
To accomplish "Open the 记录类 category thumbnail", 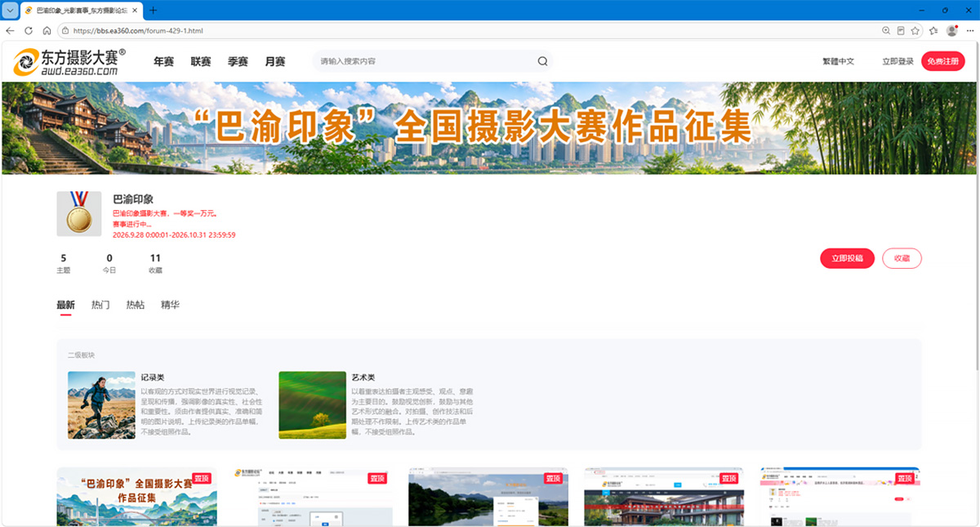I will coord(101,405).
